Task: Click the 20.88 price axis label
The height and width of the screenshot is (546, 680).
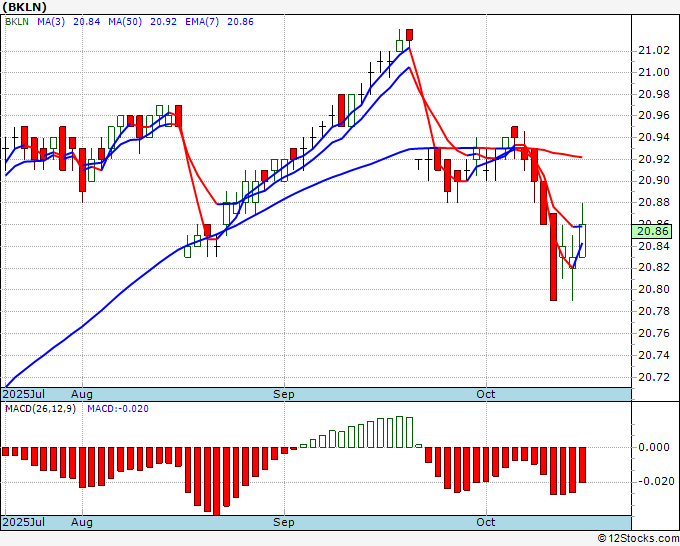Action: click(x=654, y=203)
